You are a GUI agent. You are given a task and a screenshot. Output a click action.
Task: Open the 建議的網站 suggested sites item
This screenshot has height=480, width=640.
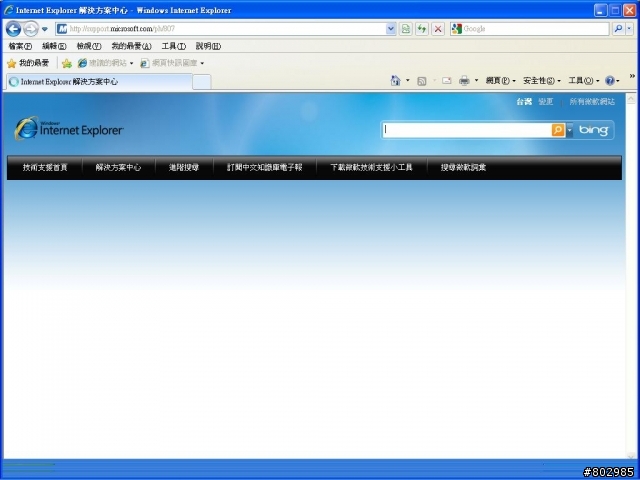[x=105, y=63]
